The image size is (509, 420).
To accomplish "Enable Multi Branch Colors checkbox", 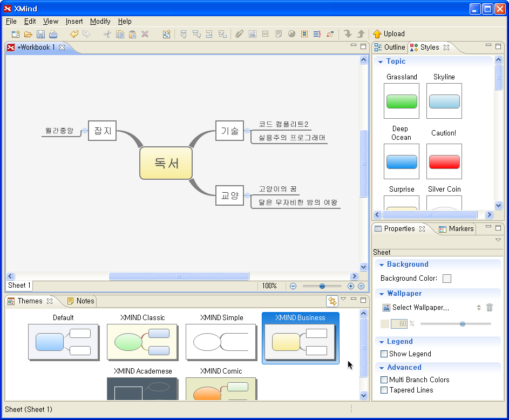I will [384, 380].
